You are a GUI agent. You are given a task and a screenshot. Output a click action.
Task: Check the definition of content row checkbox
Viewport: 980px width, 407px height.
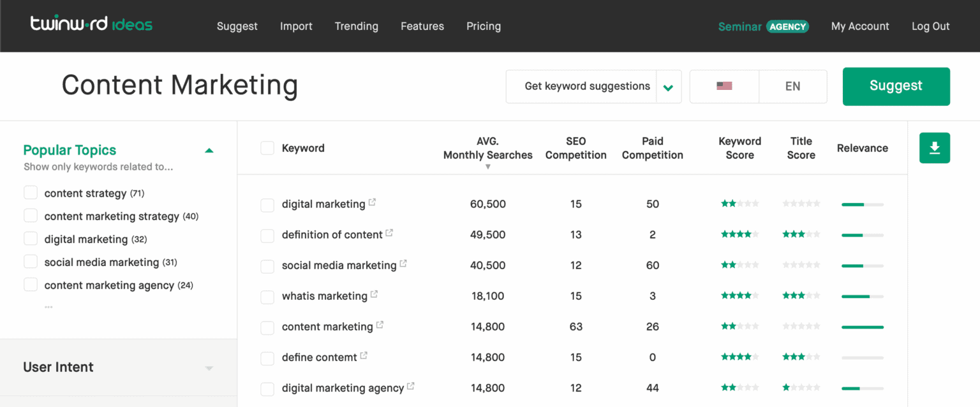tap(267, 235)
